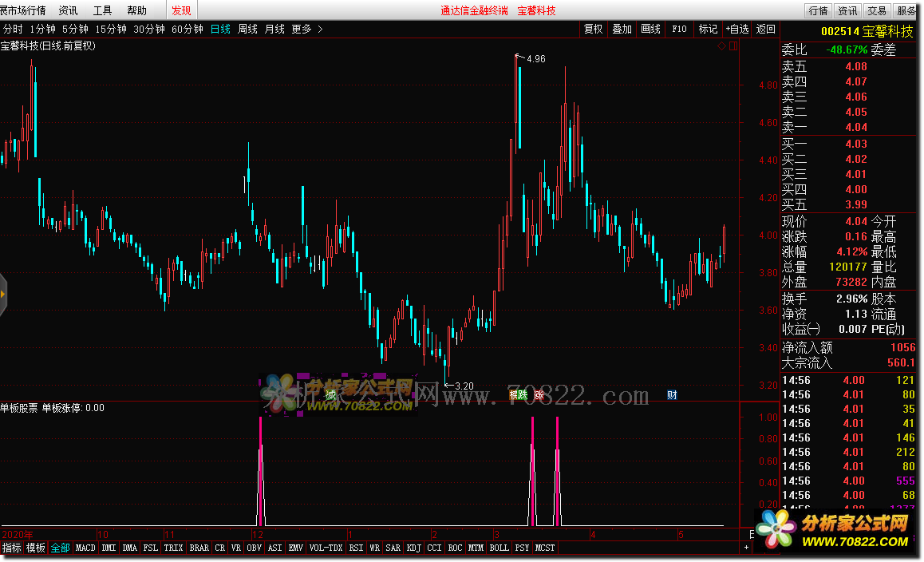Click the 3.20 low price label
The image size is (924, 562).
tap(464, 386)
